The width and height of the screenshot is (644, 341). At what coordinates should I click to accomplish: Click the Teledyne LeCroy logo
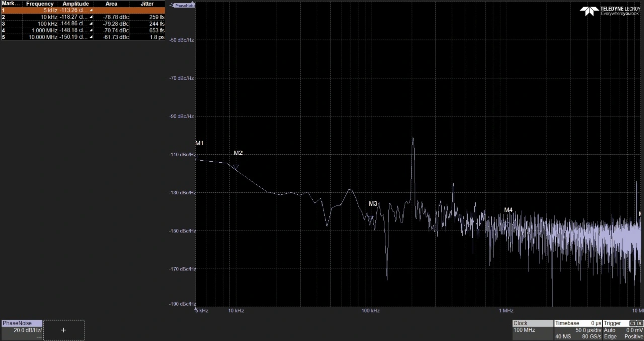(610, 10)
